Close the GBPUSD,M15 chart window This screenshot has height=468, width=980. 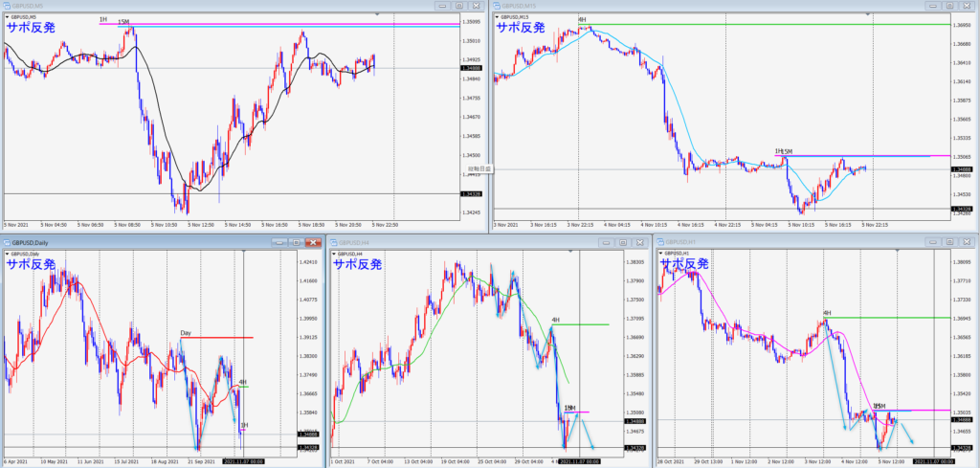967,5
